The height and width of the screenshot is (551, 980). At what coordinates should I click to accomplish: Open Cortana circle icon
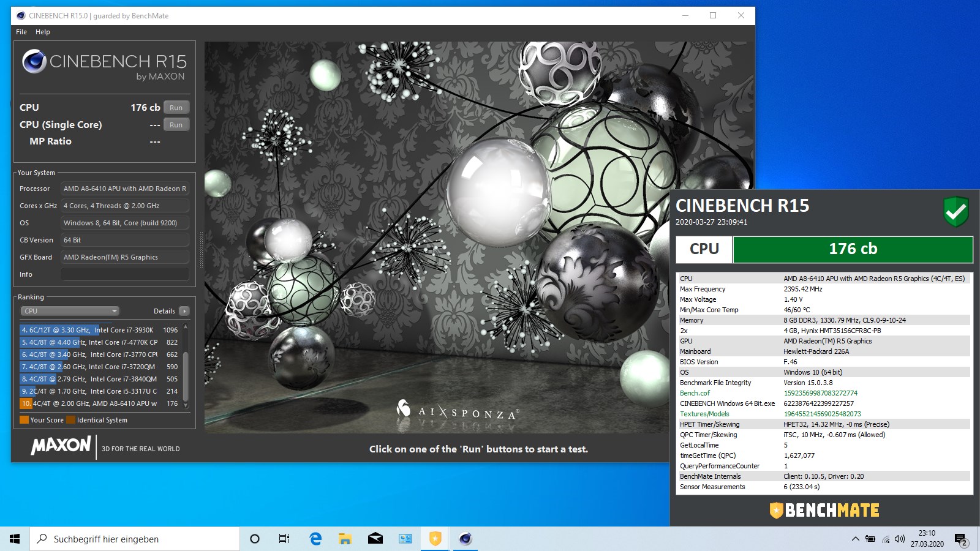(x=255, y=539)
